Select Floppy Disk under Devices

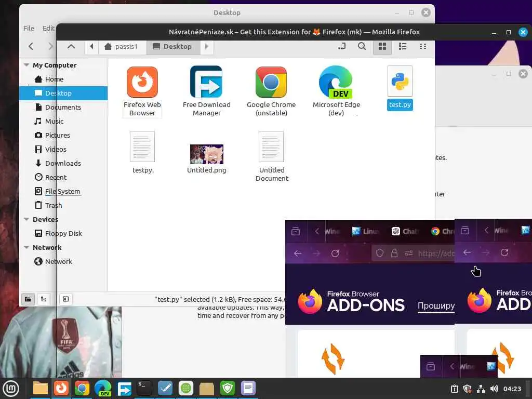pos(63,233)
